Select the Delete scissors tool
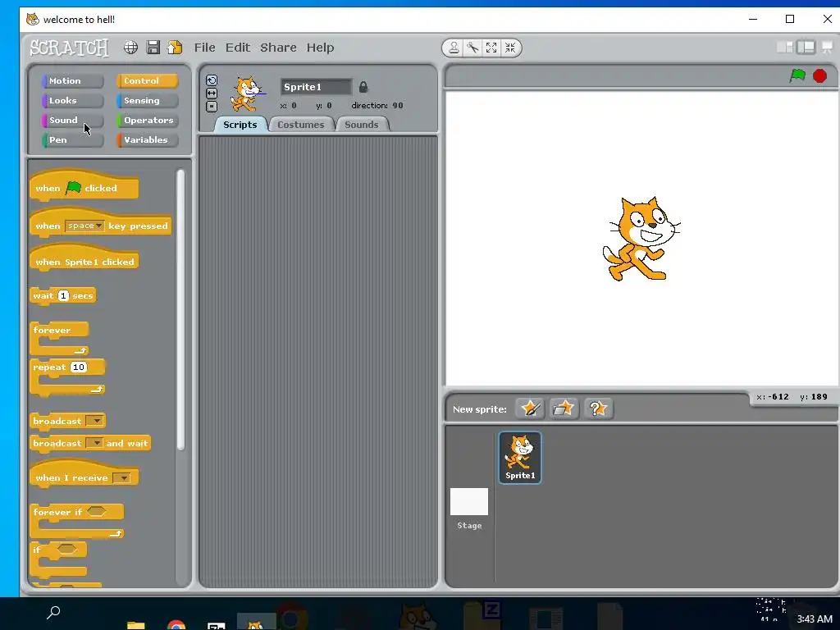This screenshot has width=840, height=630. click(472, 48)
